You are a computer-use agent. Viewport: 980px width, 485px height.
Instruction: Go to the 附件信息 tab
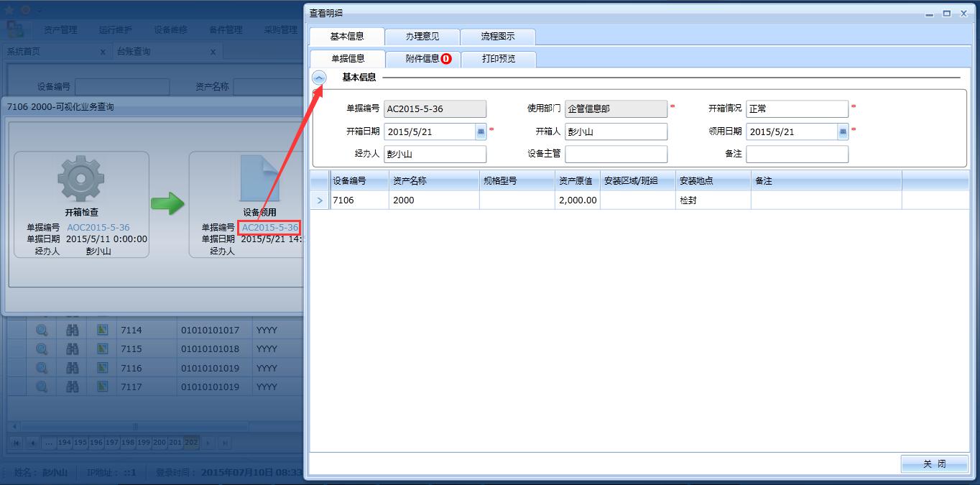(x=422, y=59)
